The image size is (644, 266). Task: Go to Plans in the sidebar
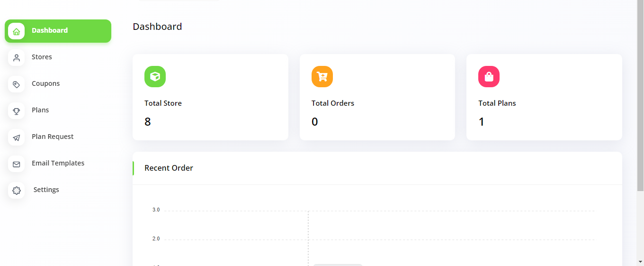[x=40, y=110]
